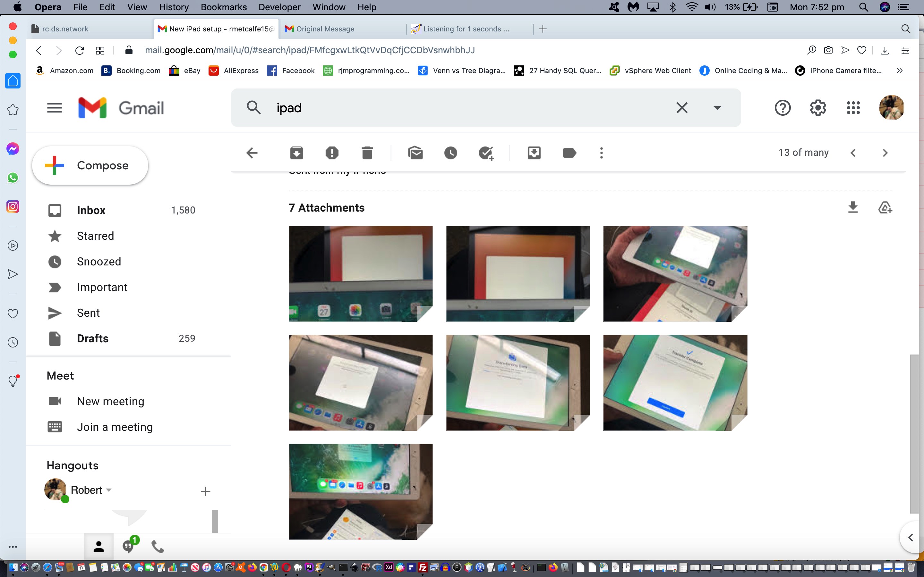Click the Compose button

[90, 166]
